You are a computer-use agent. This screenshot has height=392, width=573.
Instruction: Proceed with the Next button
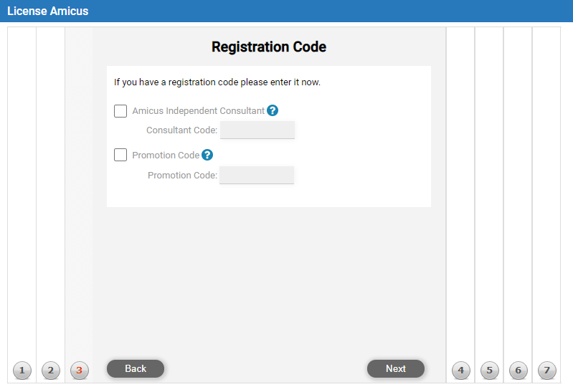click(x=396, y=368)
